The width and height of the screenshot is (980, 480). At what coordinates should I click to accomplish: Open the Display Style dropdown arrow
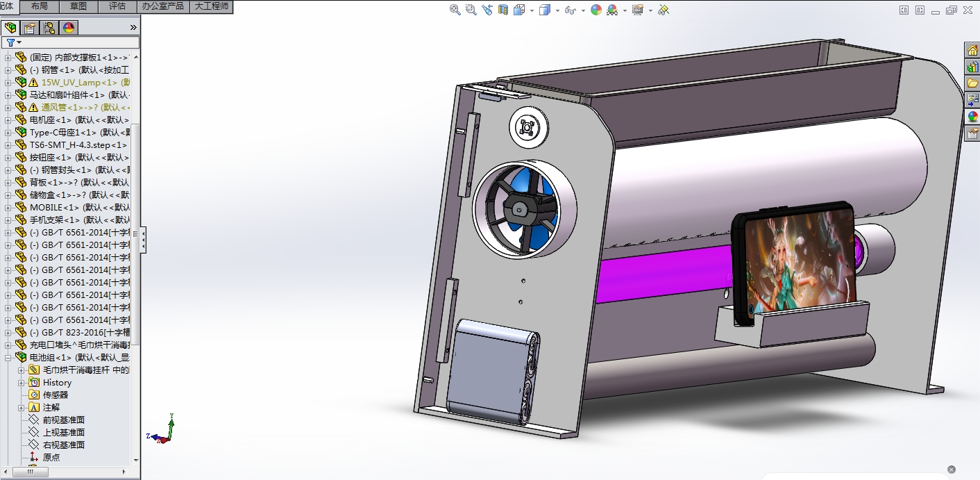coord(557,10)
